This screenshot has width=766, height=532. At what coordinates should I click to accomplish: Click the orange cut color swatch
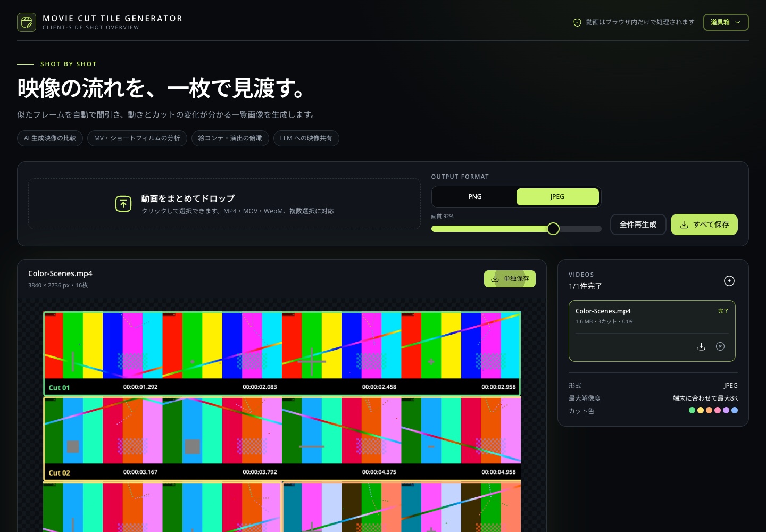709,410
